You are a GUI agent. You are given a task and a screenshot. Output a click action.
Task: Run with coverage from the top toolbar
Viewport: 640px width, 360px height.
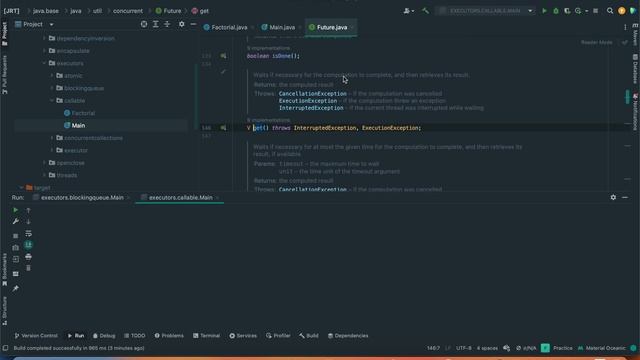coord(567,11)
